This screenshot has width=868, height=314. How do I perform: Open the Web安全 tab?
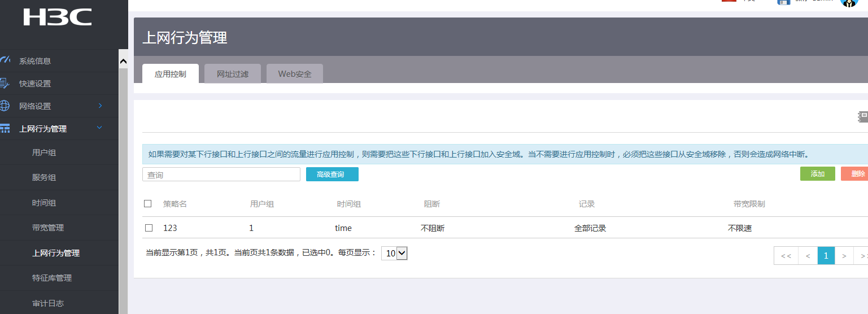295,73
